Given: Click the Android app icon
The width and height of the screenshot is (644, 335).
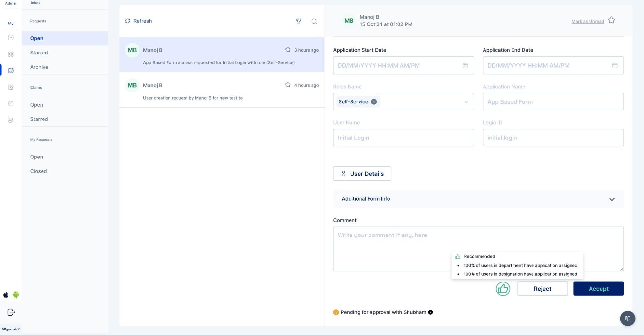Looking at the screenshot, I should point(16,295).
